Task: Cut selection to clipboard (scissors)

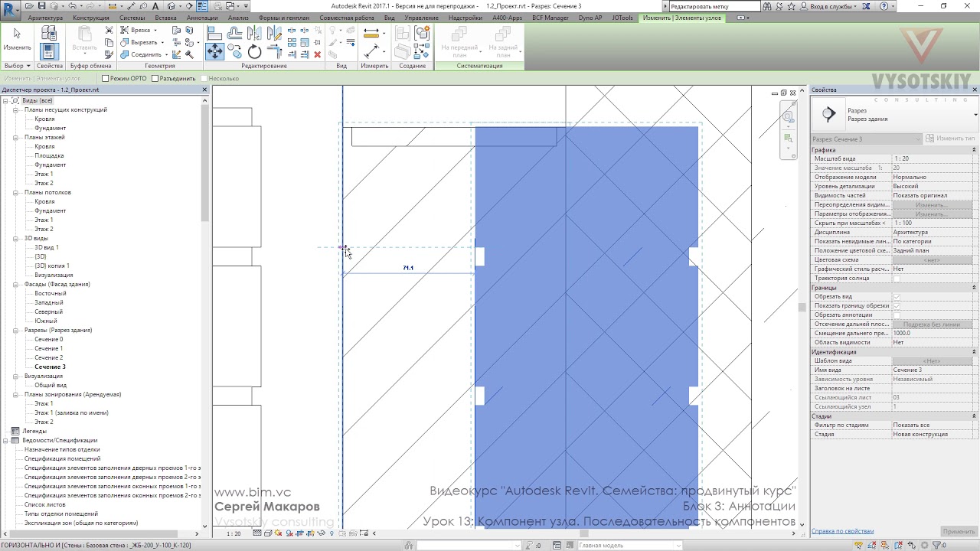Action: 109,30
